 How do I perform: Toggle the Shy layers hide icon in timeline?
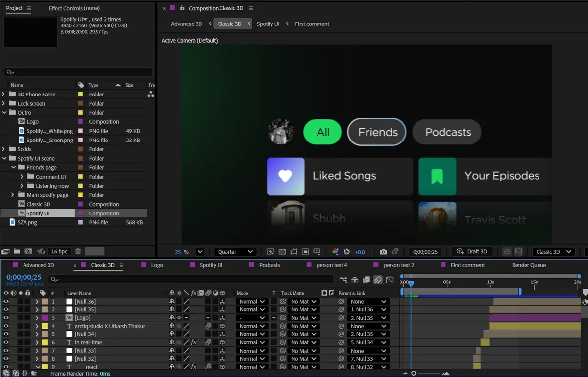click(355, 280)
